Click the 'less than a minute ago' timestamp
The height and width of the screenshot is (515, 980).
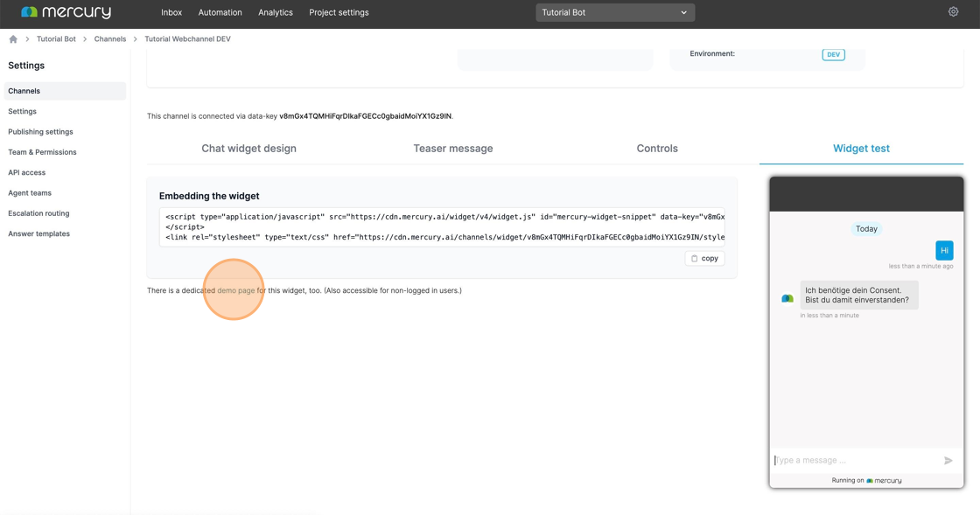(921, 266)
